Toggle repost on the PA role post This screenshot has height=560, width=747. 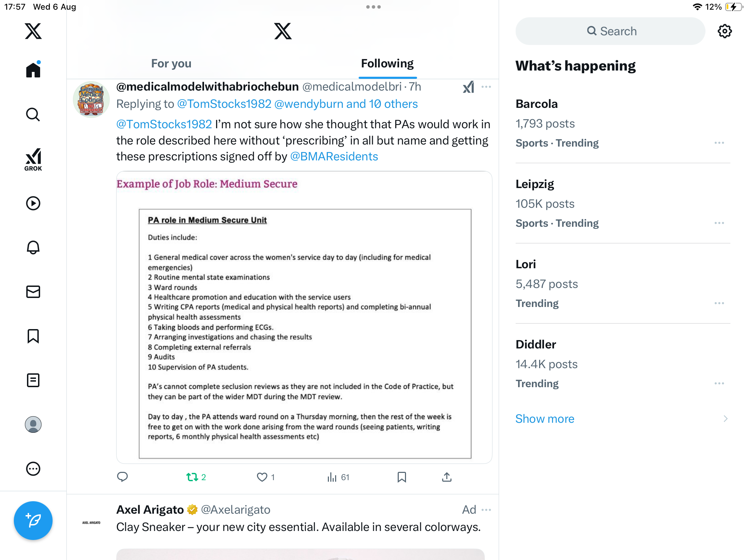pyautogui.click(x=192, y=477)
